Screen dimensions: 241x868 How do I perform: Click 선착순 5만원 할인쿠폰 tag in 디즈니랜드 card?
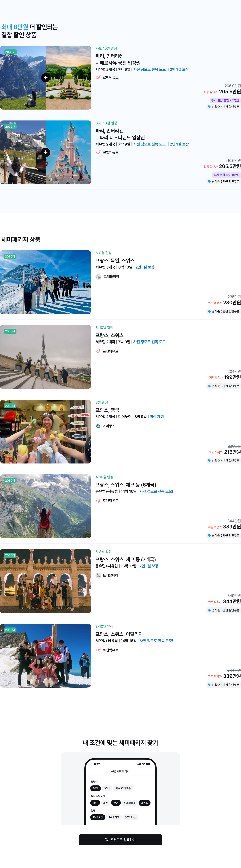tap(224, 182)
